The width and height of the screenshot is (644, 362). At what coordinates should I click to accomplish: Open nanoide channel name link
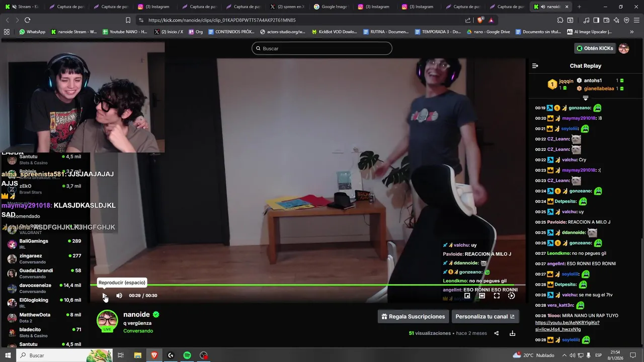(136, 315)
